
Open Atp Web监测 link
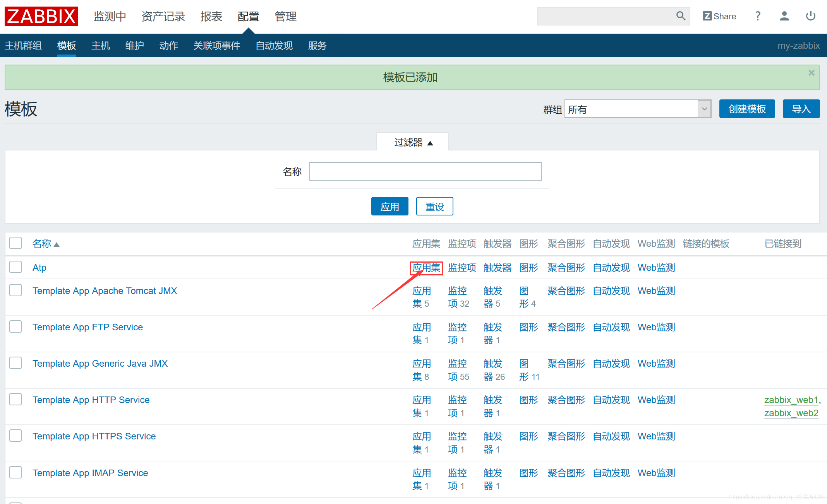pos(656,268)
